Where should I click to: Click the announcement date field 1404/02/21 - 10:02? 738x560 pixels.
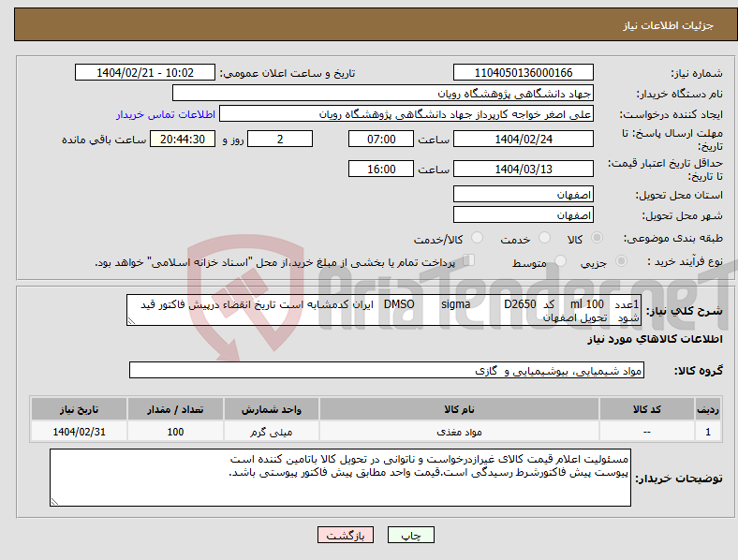tap(145, 73)
